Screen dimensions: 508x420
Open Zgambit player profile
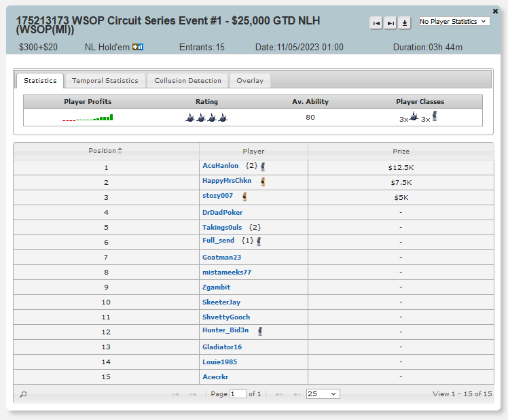(216, 287)
